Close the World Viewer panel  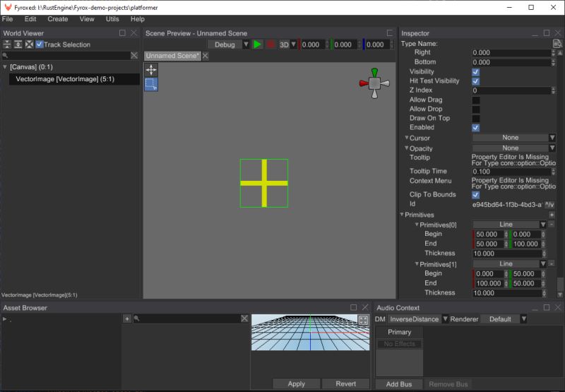(x=133, y=33)
